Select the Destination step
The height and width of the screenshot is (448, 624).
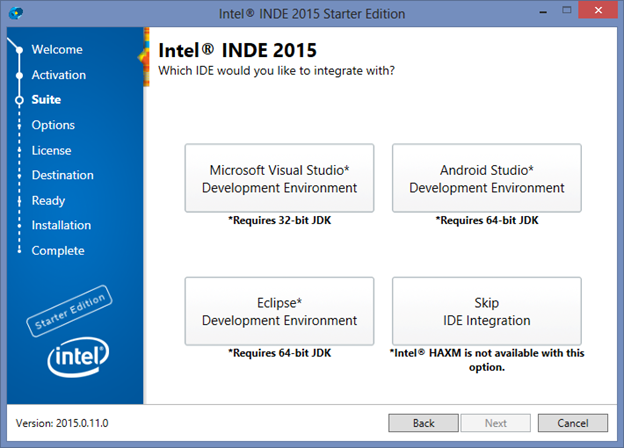coord(62,175)
